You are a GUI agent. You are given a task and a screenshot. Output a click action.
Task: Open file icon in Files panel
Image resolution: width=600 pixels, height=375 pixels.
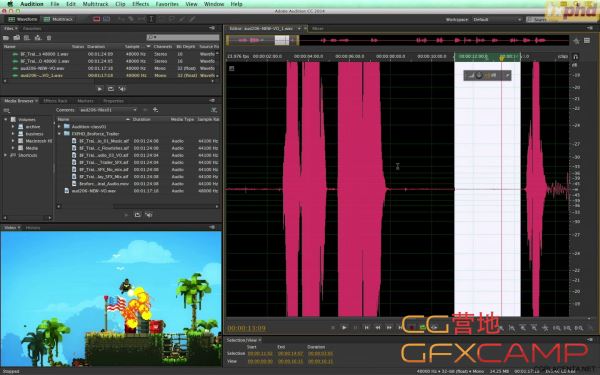tap(6, 38)
